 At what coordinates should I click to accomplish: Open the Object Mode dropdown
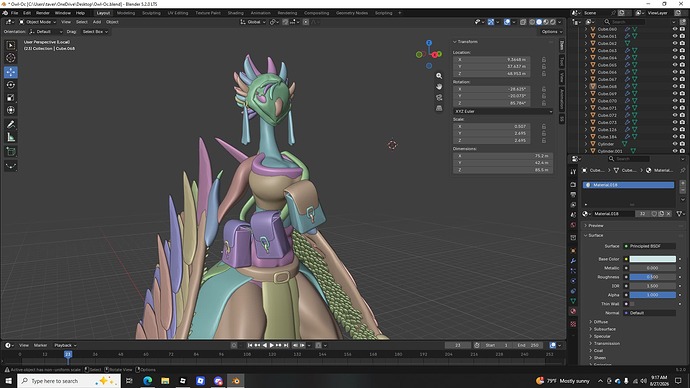37,22
